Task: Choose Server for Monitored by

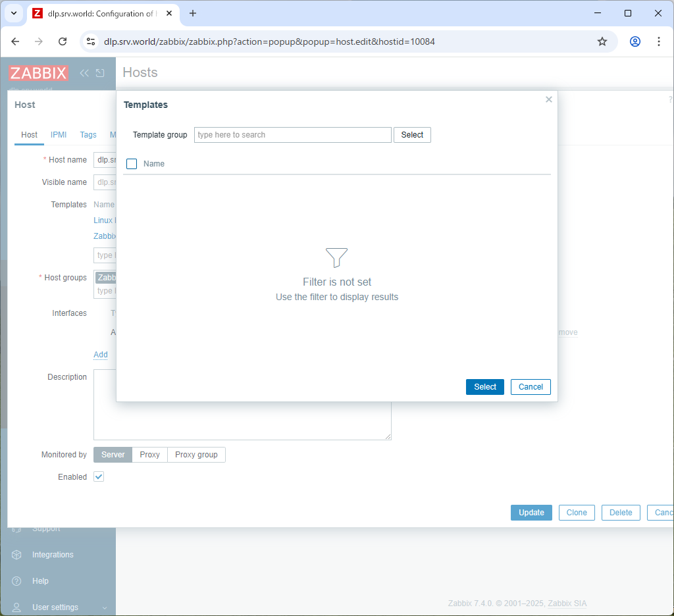Action: tap(113, 455)
